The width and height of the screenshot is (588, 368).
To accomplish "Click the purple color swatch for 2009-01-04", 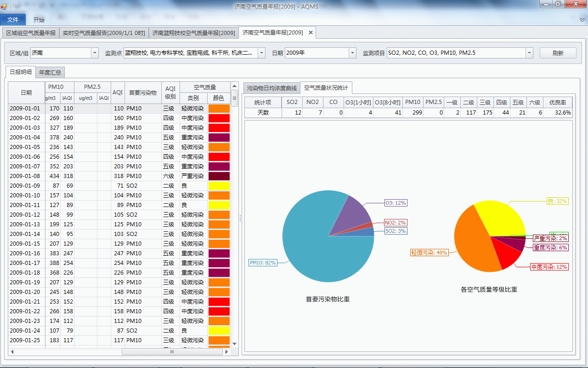I will 219,138.
